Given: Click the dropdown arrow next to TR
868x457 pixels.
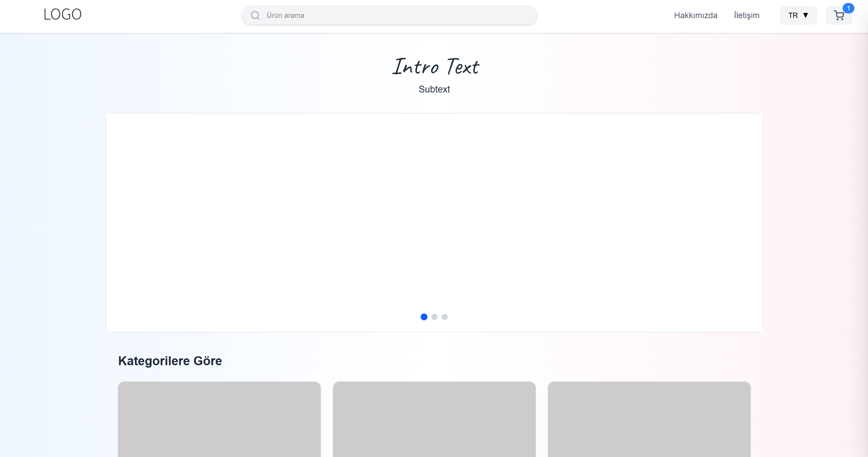Looking at the screenshot, I should point(806,15).
